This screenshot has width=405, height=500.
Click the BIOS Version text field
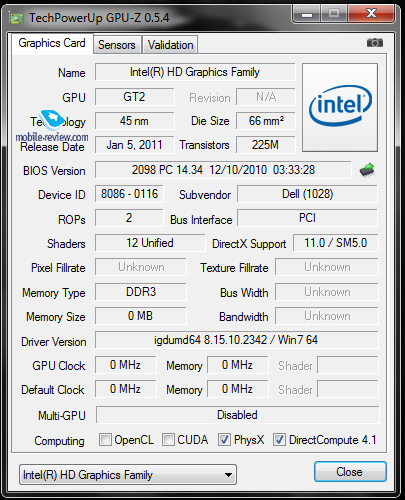point(223,170)
